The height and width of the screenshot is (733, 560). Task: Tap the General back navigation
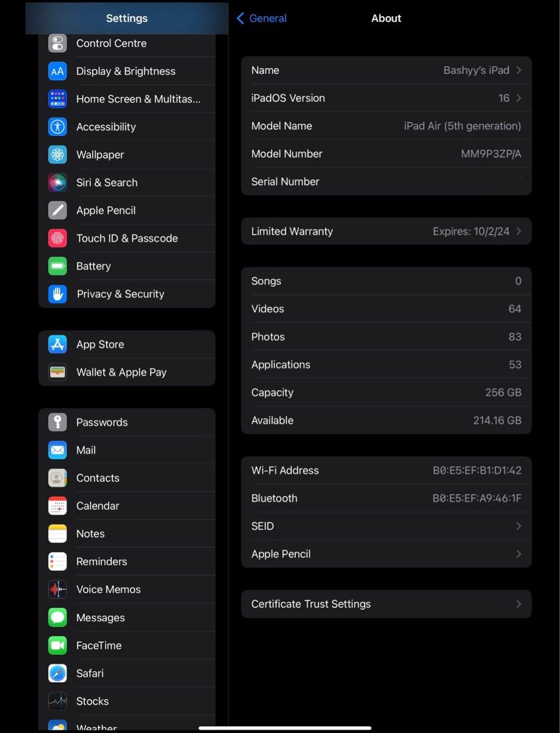(261, 18)
